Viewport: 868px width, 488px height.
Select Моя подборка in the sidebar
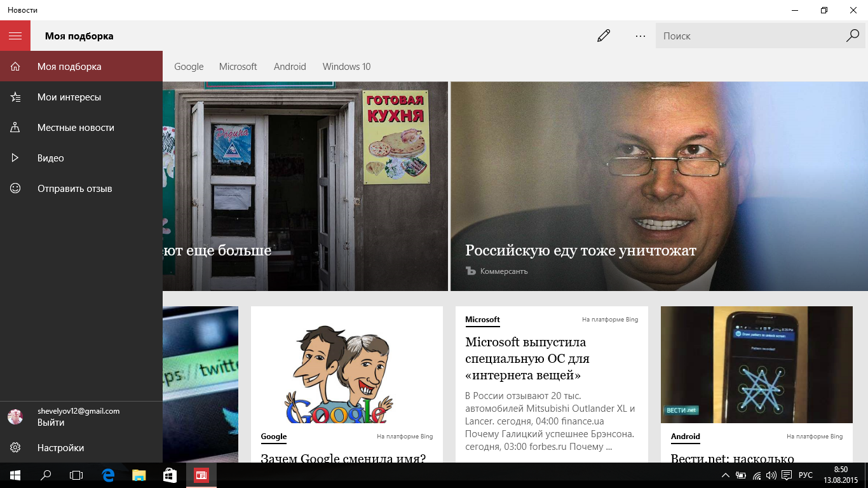pyautogui.click(x=81, y=67)
